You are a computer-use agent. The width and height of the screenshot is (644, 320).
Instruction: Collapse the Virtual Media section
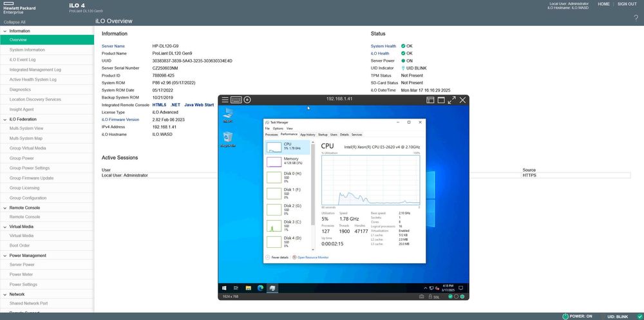[5, 227]
